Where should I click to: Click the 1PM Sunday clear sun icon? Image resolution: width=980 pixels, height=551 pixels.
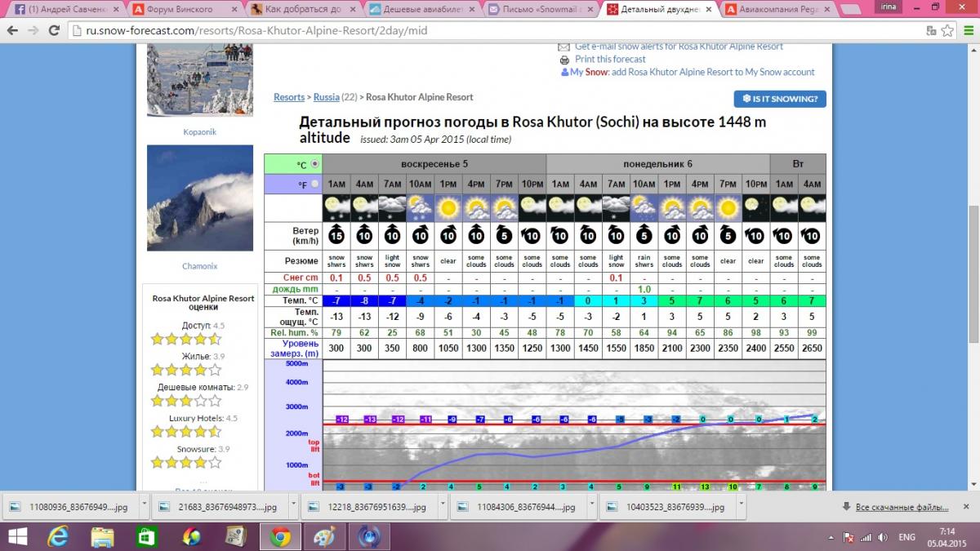click(448, 207)
